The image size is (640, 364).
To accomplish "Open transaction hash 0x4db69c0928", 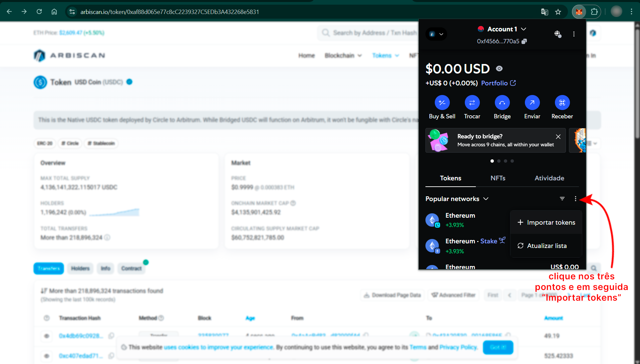I will click(x=81, y=336).
